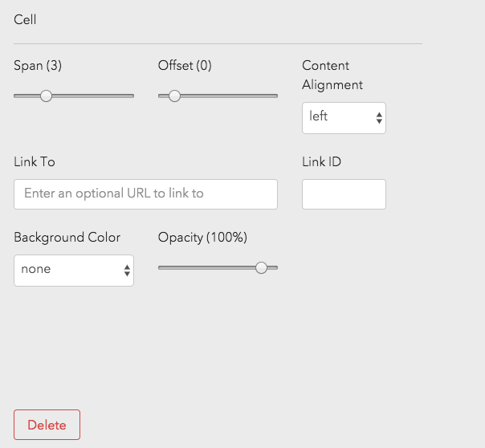The height and width of the screenshot is (448, 485).
Task: Click the Offset slider handle
Action: tap(174, 96)
